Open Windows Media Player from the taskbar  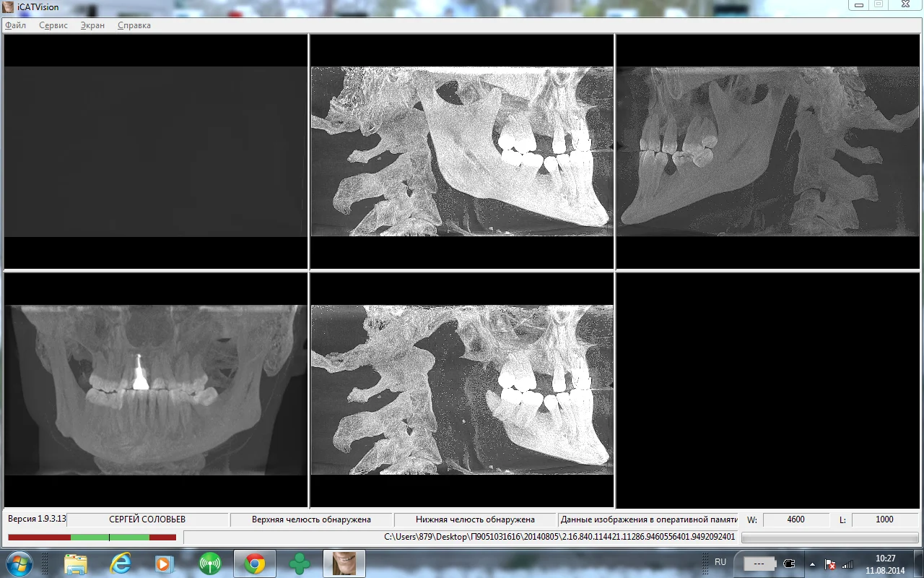tap(165, 564)
